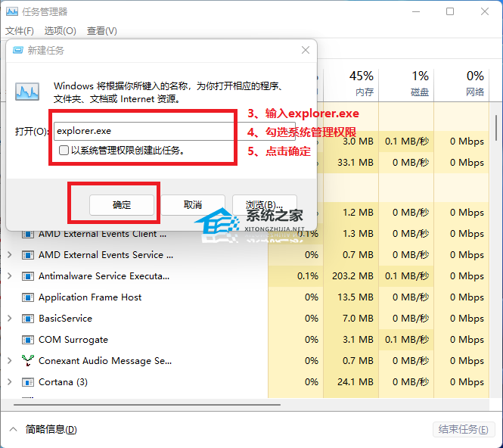Viewport: 503px width, 448px height.
Task: Select the Cortana (3) row name
Action: point(63,382)
